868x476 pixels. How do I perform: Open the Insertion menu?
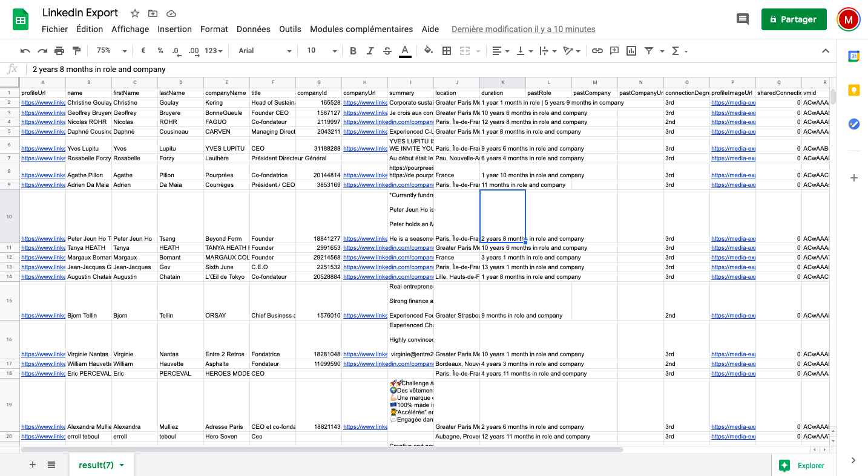(174, 29)
